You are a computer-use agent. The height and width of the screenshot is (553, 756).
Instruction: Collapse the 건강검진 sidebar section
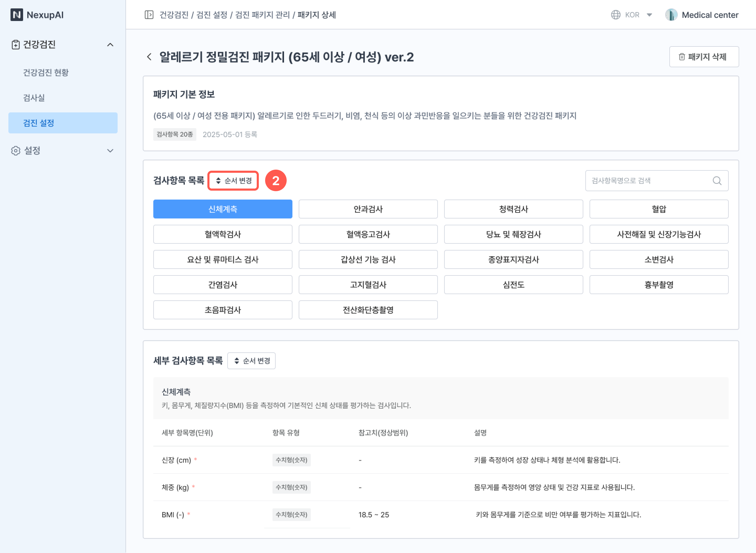tap(110, 45)
